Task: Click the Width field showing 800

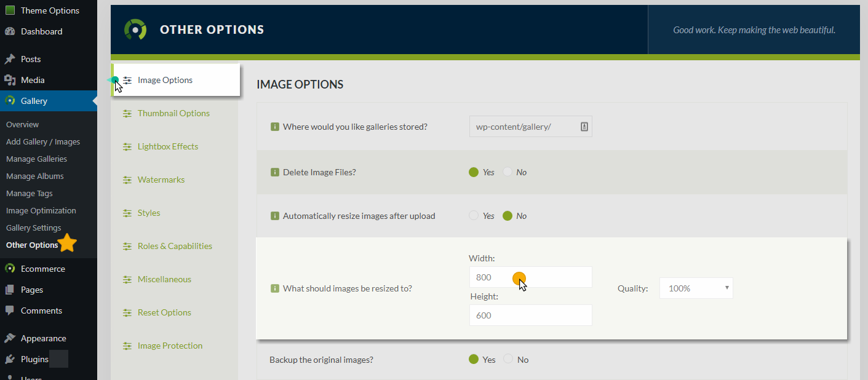Action: click(530, 277)
